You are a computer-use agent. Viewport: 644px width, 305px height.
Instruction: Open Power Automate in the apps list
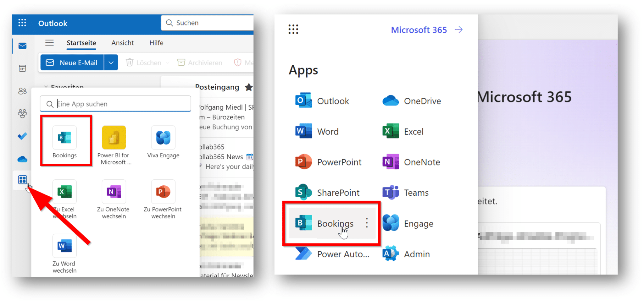332,254
